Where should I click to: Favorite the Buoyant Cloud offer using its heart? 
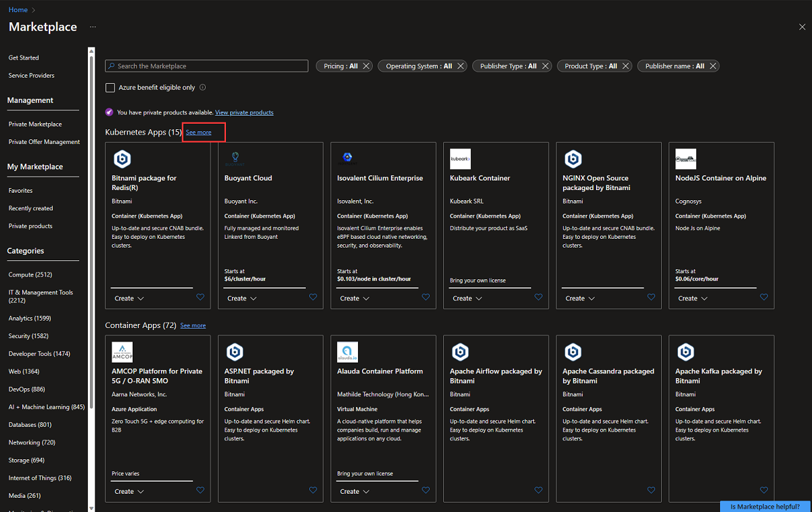tap(313, 297)
